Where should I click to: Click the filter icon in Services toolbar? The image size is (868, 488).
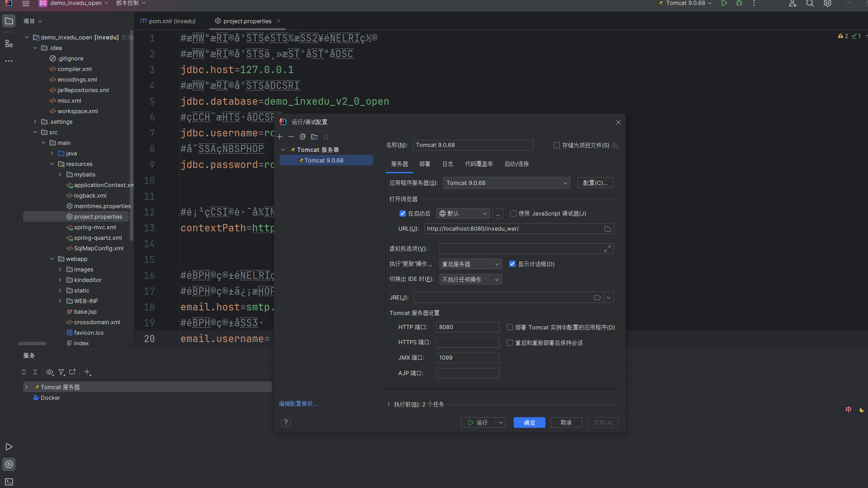coord(62,372)
